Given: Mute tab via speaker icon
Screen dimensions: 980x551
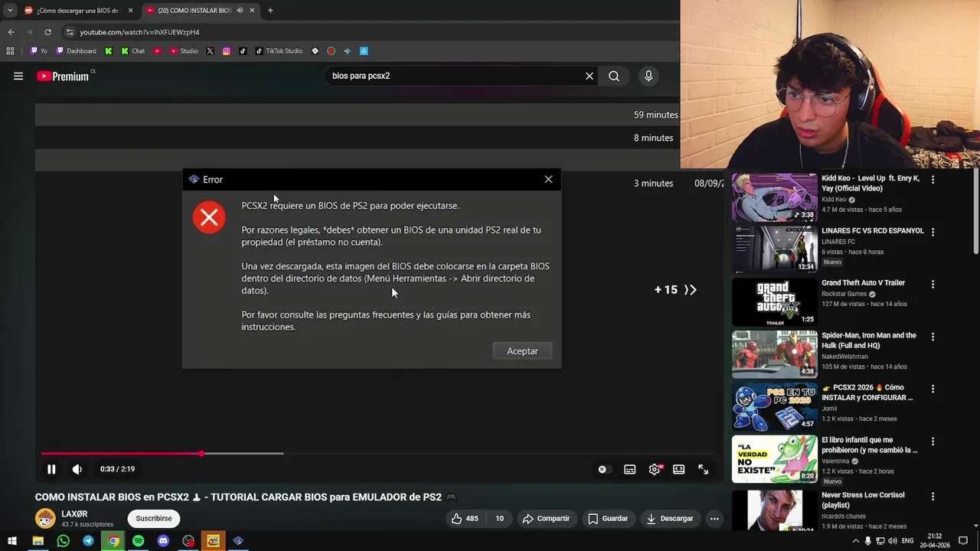Looking at the screenshot, I should click(240, 11).
